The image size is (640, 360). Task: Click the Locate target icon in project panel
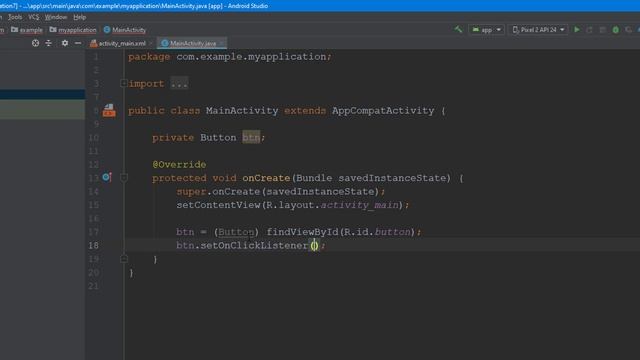pos(36,43)
